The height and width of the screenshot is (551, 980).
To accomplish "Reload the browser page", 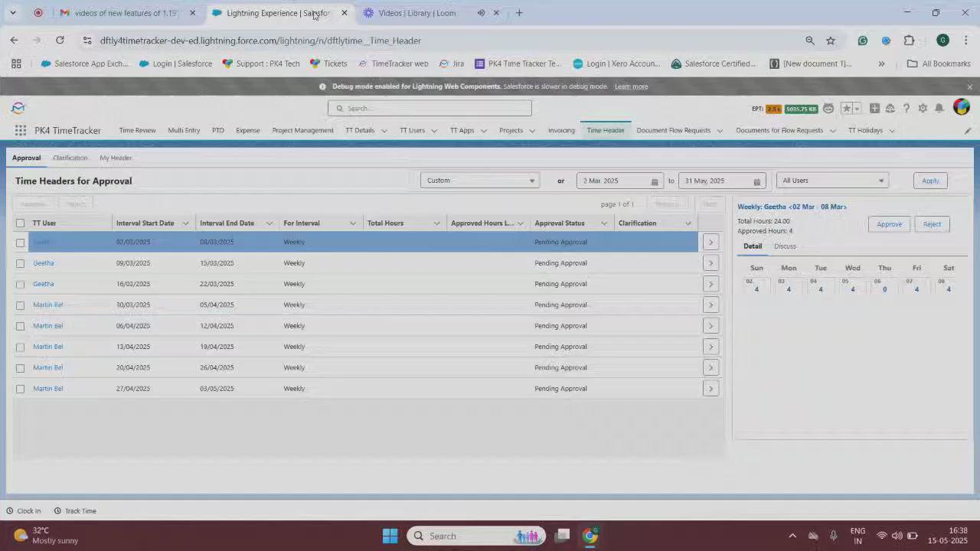I will [x=60, y=41].
